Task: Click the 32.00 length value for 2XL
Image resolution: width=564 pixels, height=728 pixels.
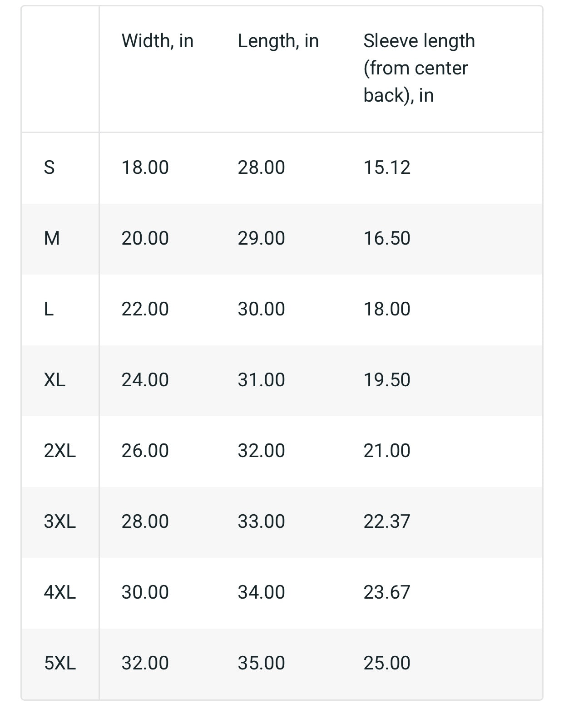Action: coord(261,451)
